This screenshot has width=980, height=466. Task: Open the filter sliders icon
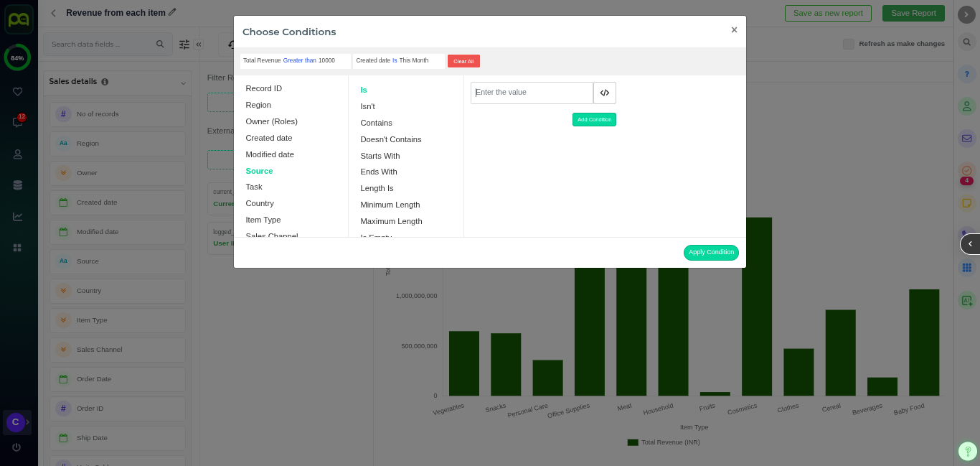coord(184,45)
